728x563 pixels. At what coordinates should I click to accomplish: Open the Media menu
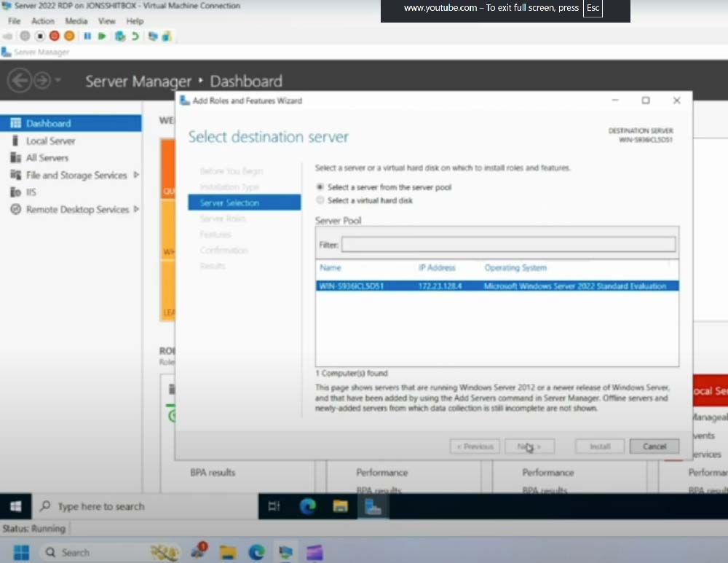pyautogui.click(x=76, y=21)
